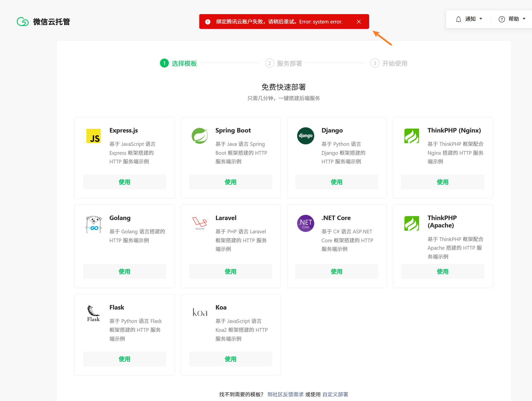Click the Golang gopher icon
Image resolution: width=532 pixels, height=401 pixels.
click(93, 224)
